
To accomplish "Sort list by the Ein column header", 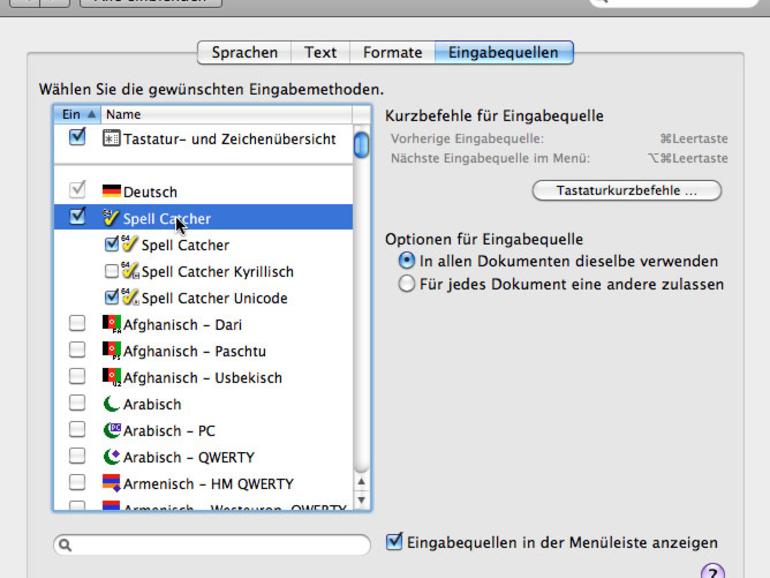I will point(77,114).
